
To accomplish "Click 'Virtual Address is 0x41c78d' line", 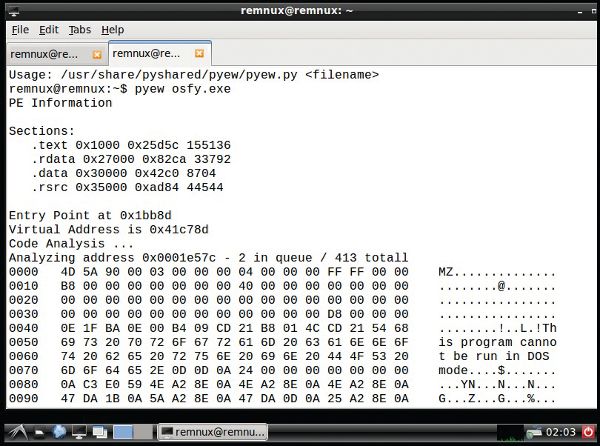I will pyautogui.click(x=109, y=230).
